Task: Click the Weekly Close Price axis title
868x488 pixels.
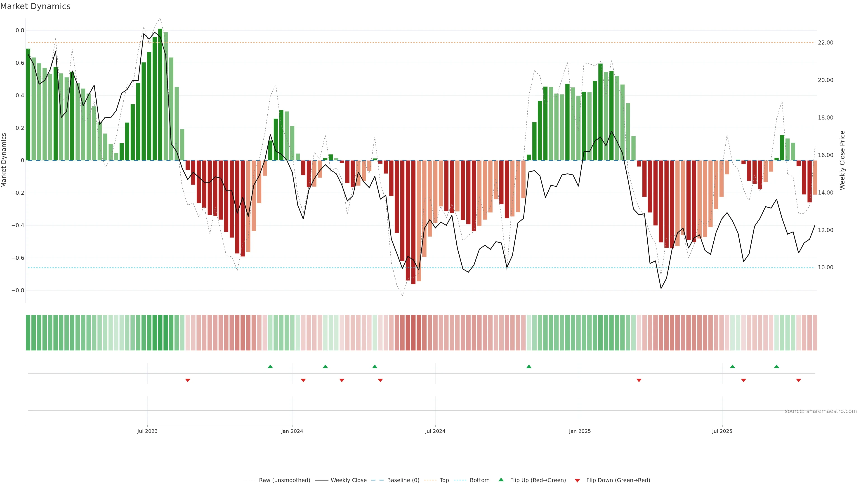Action: coord(842,160)
